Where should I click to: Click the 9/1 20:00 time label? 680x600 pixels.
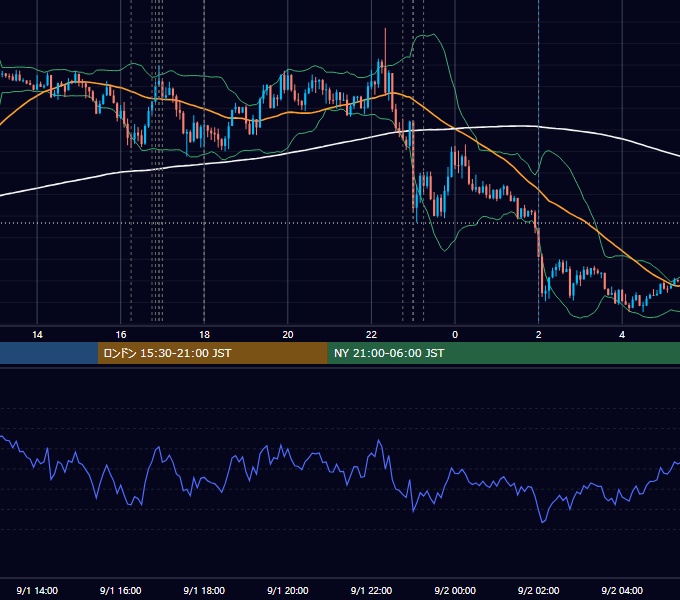288,590
